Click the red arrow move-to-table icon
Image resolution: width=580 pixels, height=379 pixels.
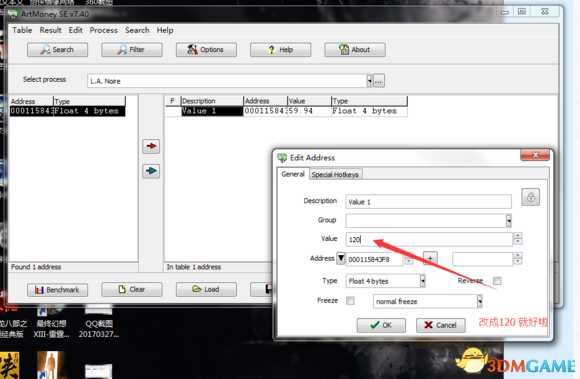tap(151, 146)
